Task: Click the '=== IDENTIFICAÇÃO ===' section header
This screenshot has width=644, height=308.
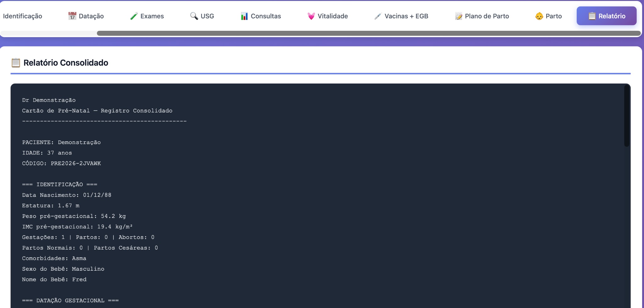Action: [x=60, y=185]
